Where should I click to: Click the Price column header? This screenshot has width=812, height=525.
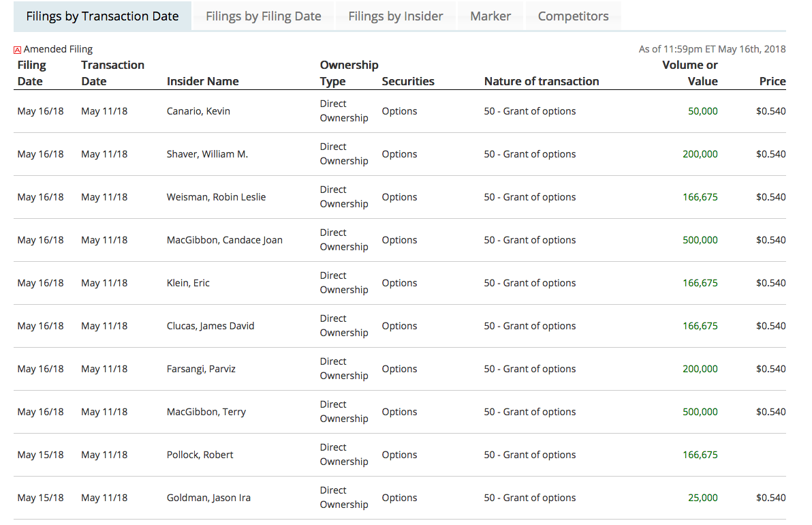pyautogui.click(x=772, y=81)
